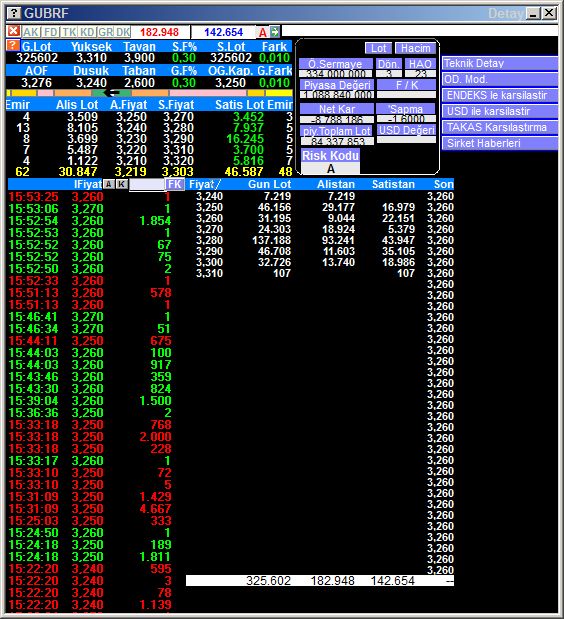This screenshot has height=619, width=564.
Task: Switch to the Hacim view tab
Action: pyautogui.click(x=415, y=48)
